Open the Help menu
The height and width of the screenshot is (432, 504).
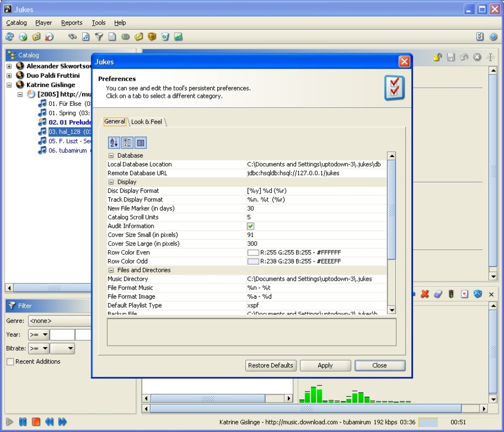[120, 23]
